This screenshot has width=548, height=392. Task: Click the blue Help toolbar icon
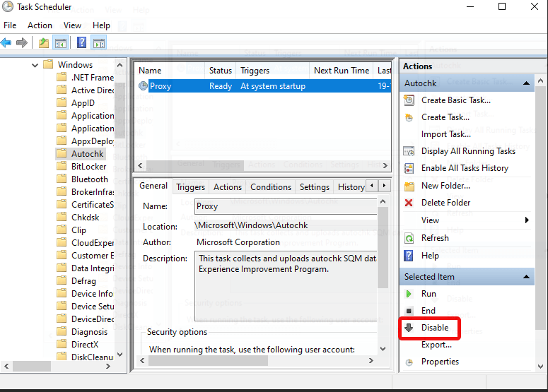[82, 43]
